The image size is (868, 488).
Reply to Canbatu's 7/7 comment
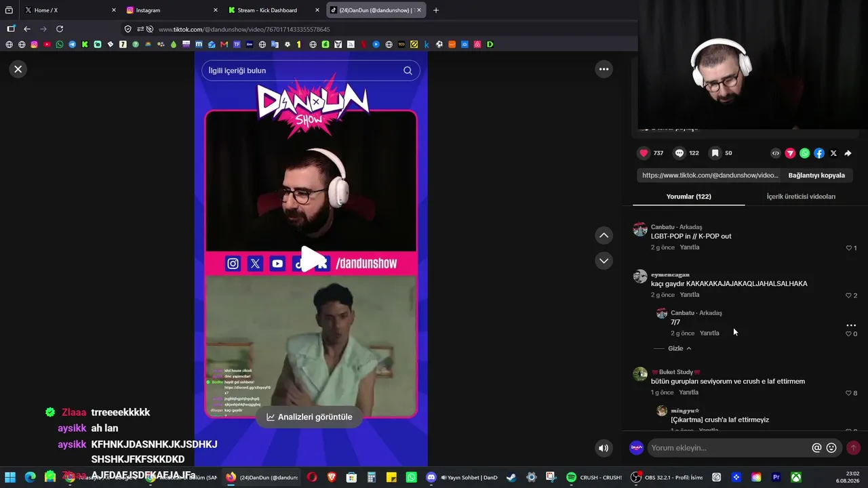709,333
